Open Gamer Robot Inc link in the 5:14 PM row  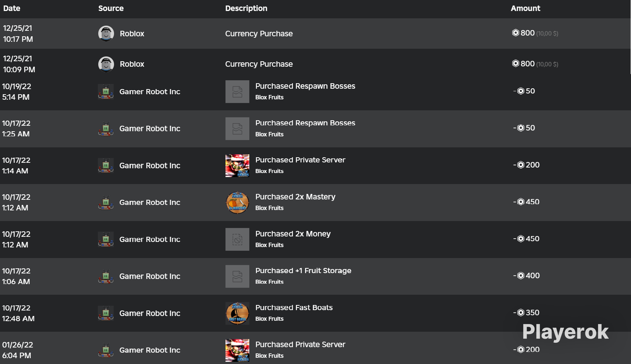point(150,92)
